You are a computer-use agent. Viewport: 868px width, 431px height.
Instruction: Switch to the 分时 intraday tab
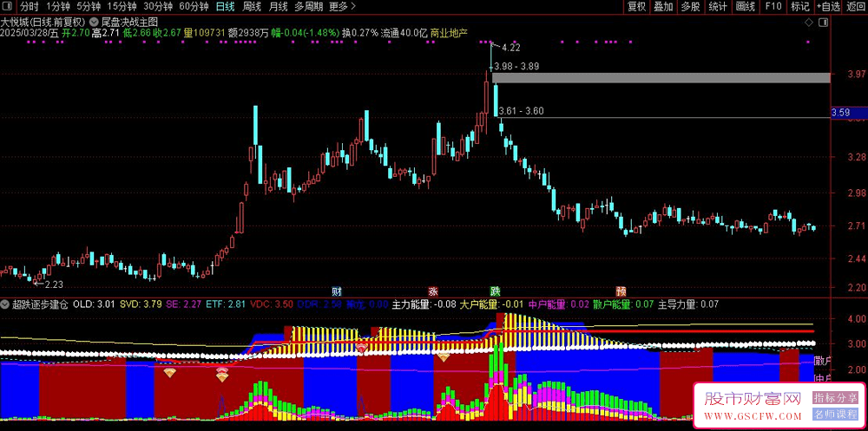(x=29, y=7)
